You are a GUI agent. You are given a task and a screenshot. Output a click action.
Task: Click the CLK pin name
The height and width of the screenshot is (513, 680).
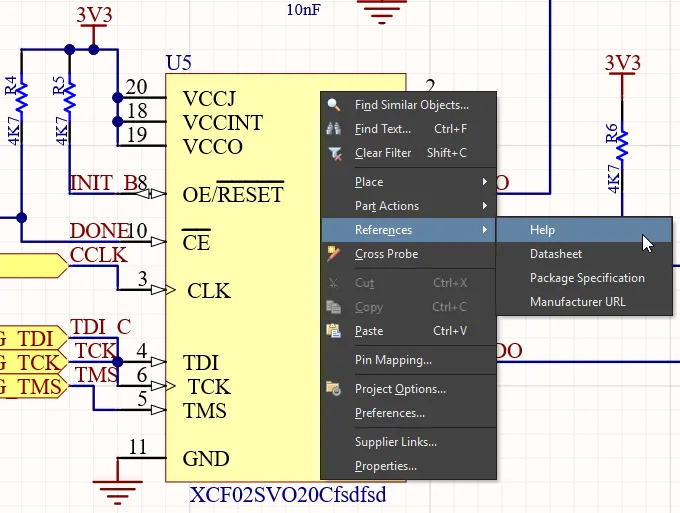(209, 291)
